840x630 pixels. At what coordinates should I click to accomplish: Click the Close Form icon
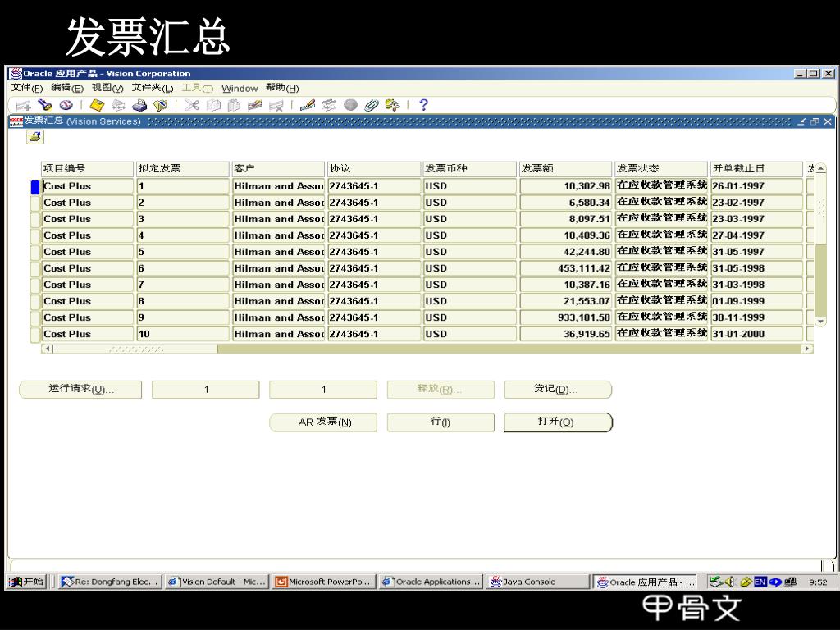[x=160, y=105]
